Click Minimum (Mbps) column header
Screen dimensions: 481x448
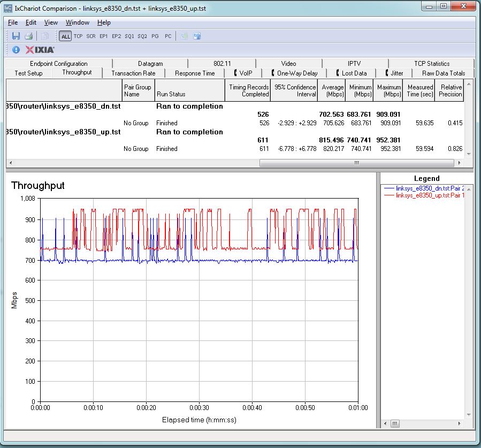(x=360, y=90)
